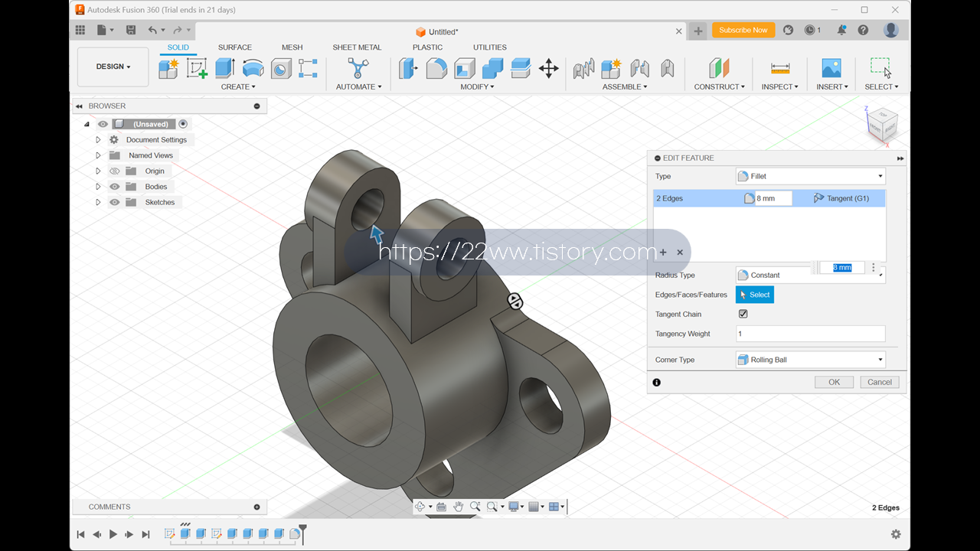Select Create Sketch tool
Viewport: 980px width, 551px height.
(197, 68)
